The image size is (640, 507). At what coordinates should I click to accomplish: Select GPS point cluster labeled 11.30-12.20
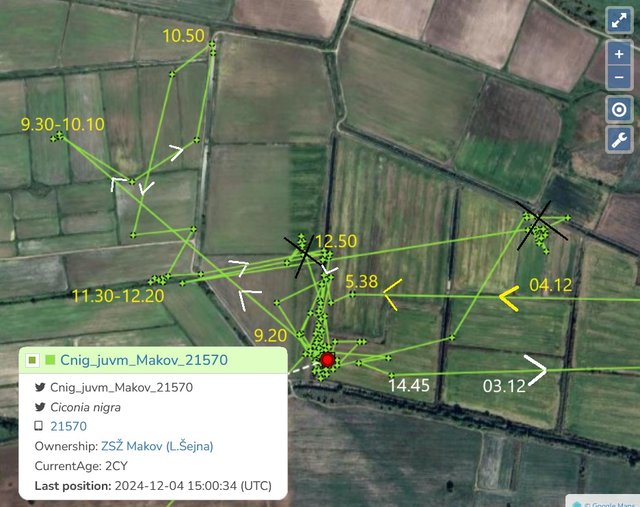click(158, 280)
